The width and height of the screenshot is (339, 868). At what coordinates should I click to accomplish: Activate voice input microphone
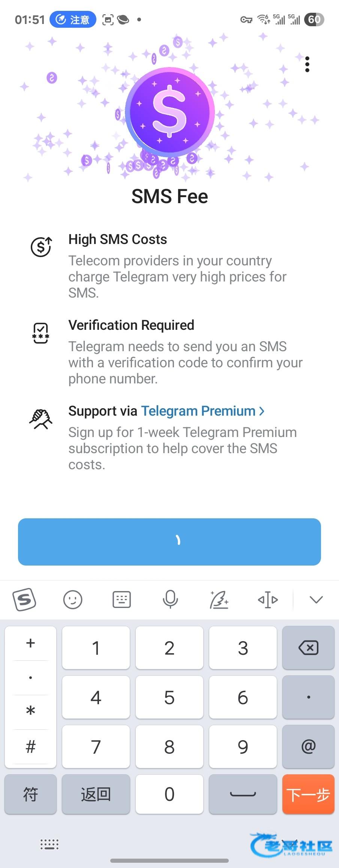(x=170, y=600)
